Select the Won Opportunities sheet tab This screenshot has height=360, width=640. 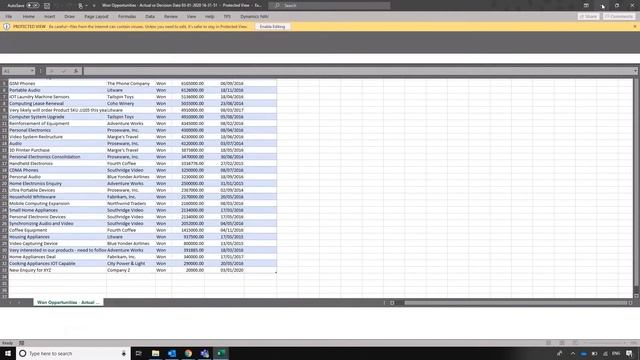pyautogui.click(x=68, y=302)
